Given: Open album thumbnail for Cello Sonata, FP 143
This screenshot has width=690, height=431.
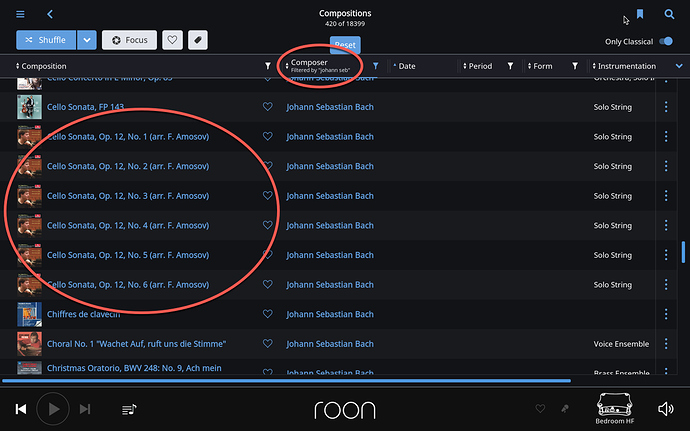Looking at the screenshot, I should 29,107.
